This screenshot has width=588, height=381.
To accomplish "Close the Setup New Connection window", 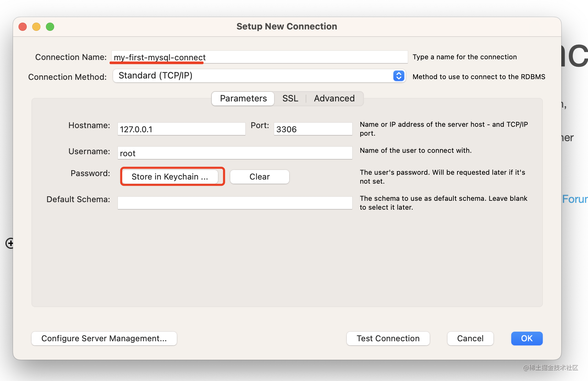I will [23, 27].
